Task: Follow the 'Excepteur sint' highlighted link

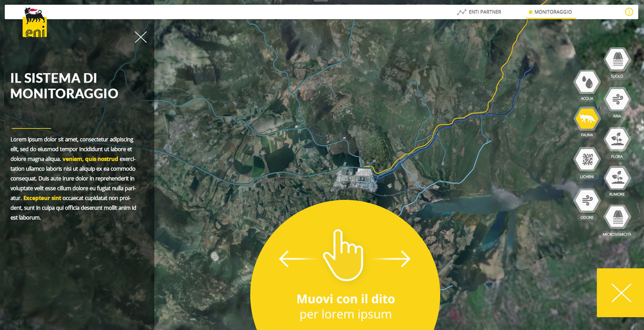Action: (42, 198)
